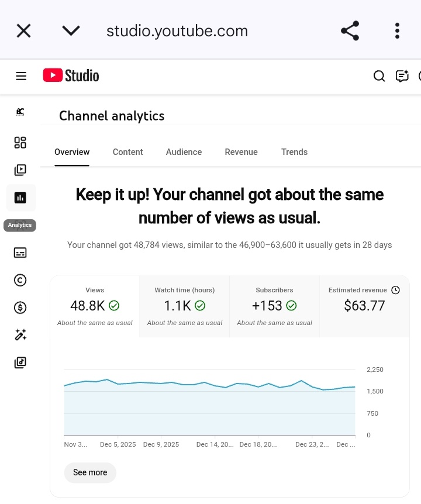Switch to the Audience tab
The image size is (421, 504).
point(184,152)
